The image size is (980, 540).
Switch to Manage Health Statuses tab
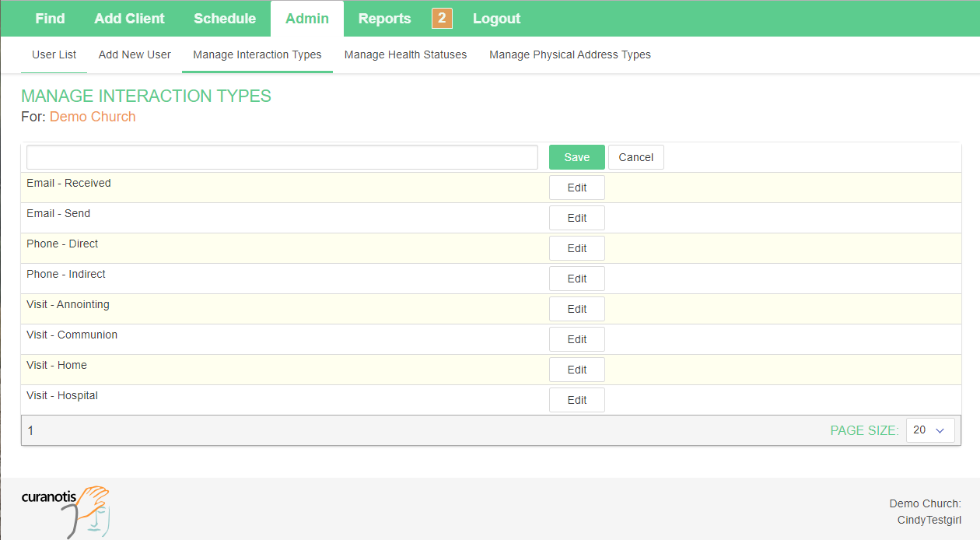405,54
